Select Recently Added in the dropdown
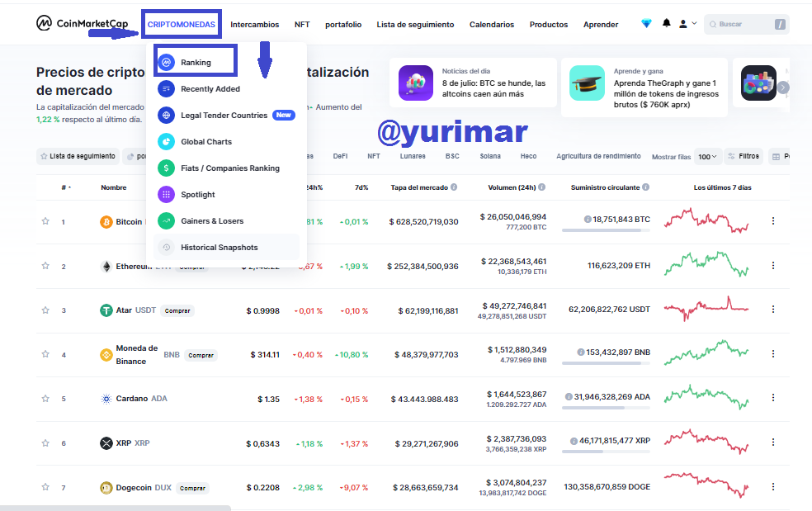Screen dimensions: 812x511 (226, 88)
